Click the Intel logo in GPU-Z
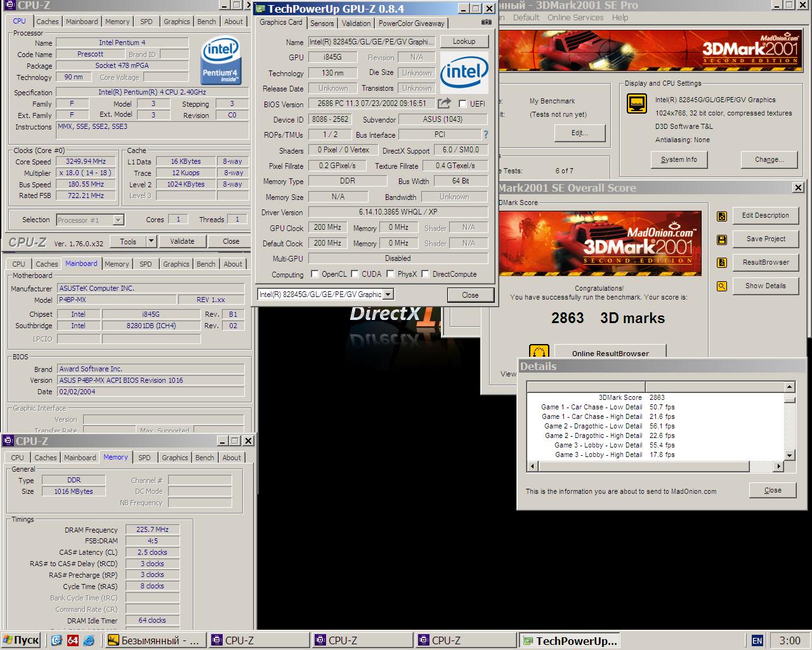This screenshot has width=812, height=650. [x=464, y=72]
